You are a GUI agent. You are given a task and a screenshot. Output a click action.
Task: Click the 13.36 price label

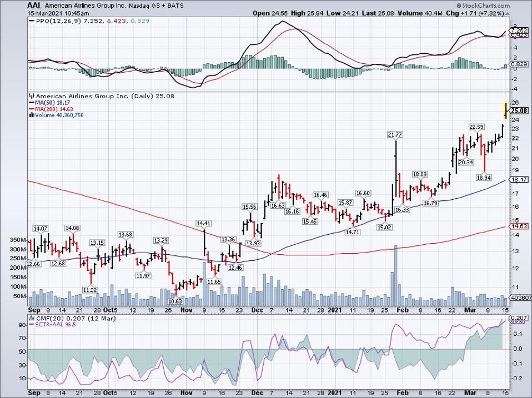(x=228, y=239)
